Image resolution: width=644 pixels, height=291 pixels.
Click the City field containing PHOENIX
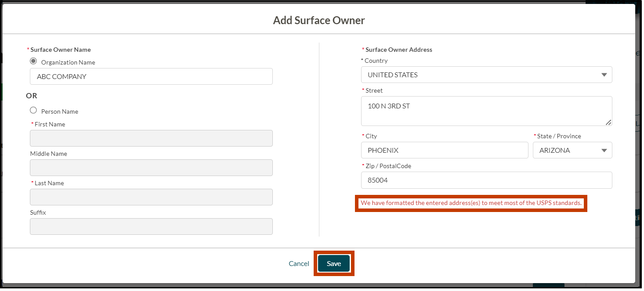click(x=445, y=150)
